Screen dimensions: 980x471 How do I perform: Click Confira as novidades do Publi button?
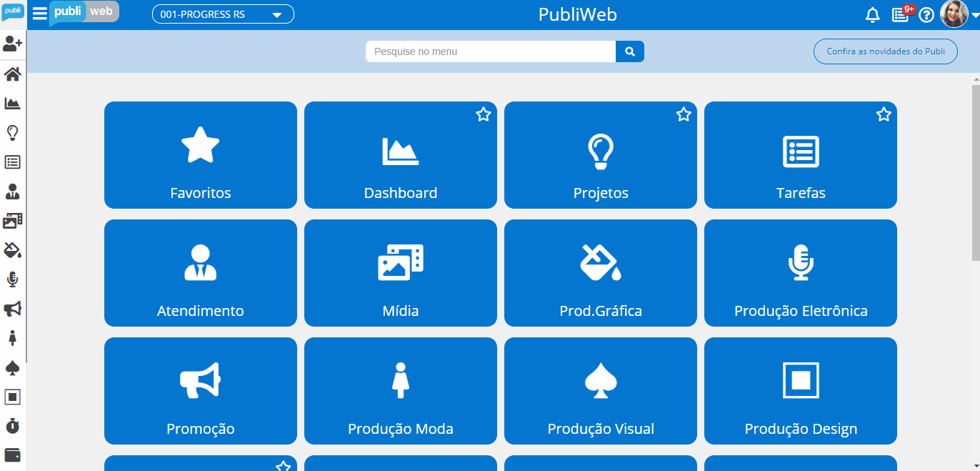coord(886,51)
